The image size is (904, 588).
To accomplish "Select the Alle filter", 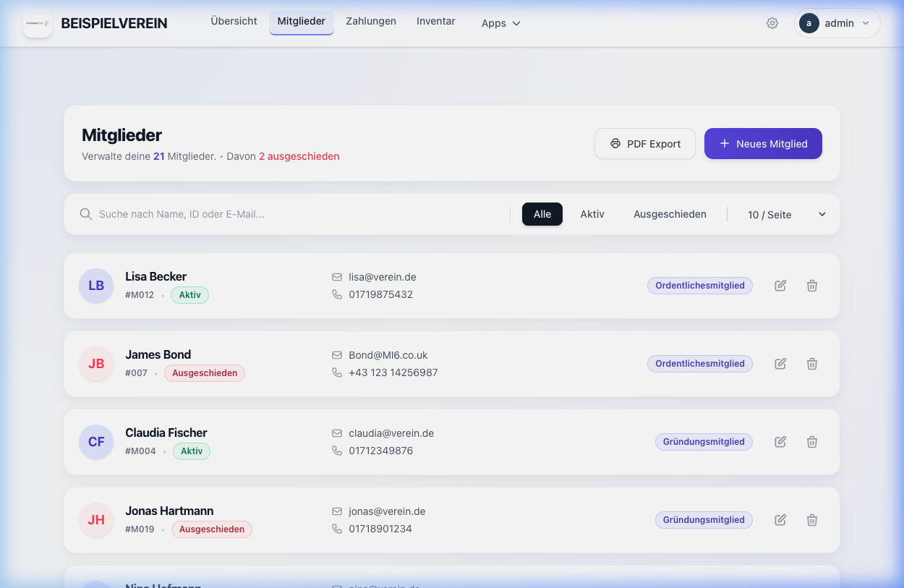I will click(x=542, y=214).
